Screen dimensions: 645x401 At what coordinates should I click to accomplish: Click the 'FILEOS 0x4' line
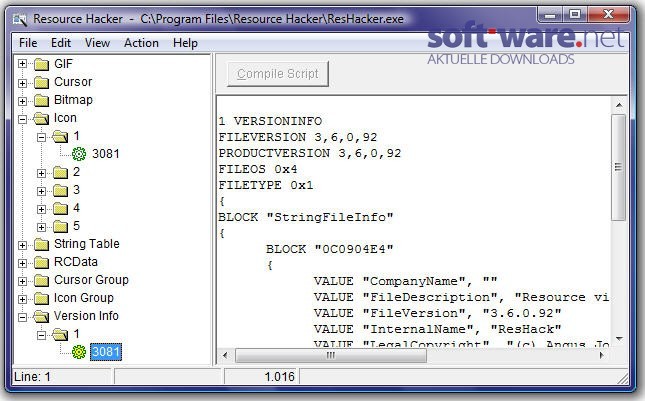(x=258, y=169)
